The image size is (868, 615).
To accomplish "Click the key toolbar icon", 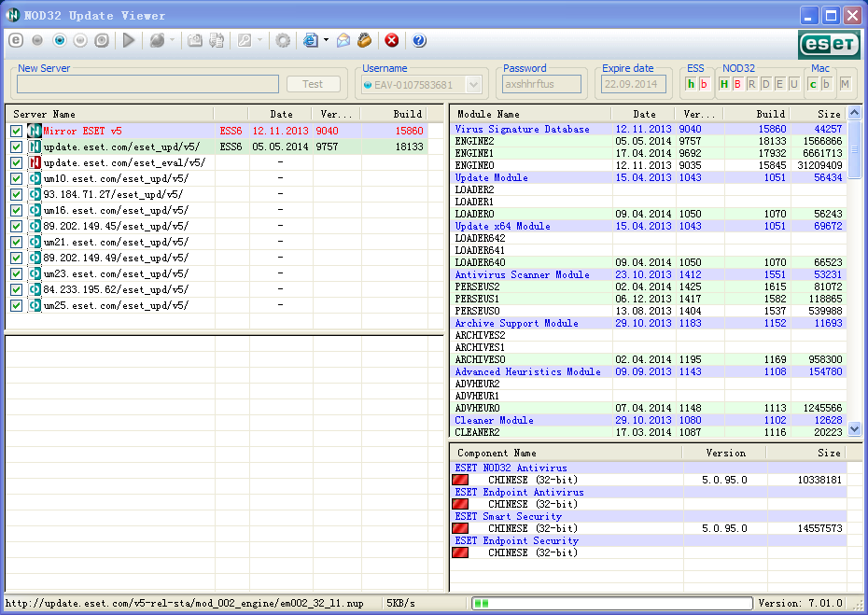I will click(245, 40).
